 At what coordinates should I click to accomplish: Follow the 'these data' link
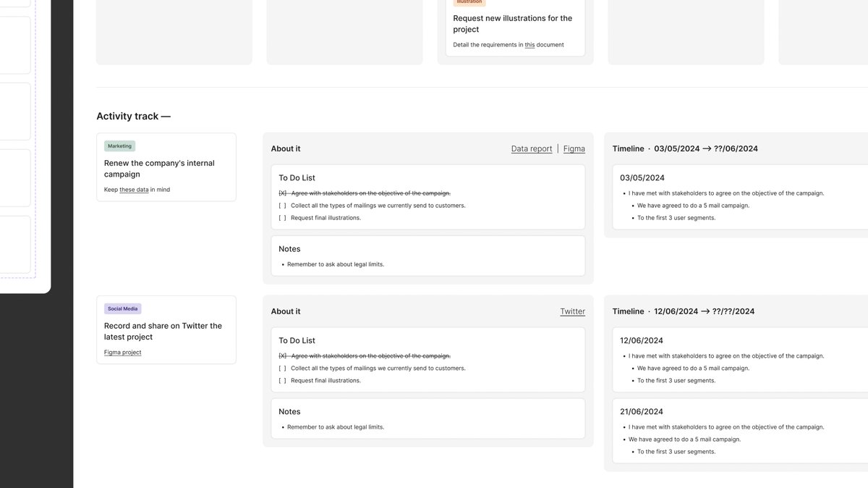(134, 190)
